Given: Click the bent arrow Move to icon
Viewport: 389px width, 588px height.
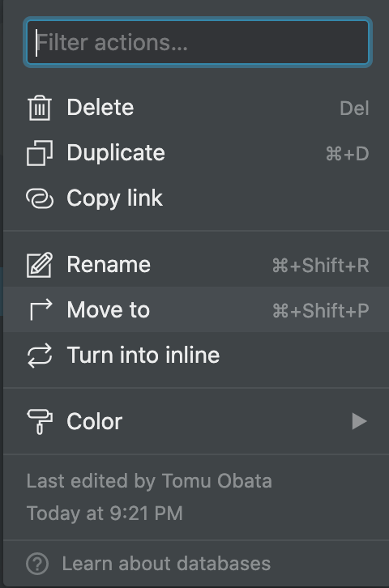Looking at the screenshot, I should 41,309.
